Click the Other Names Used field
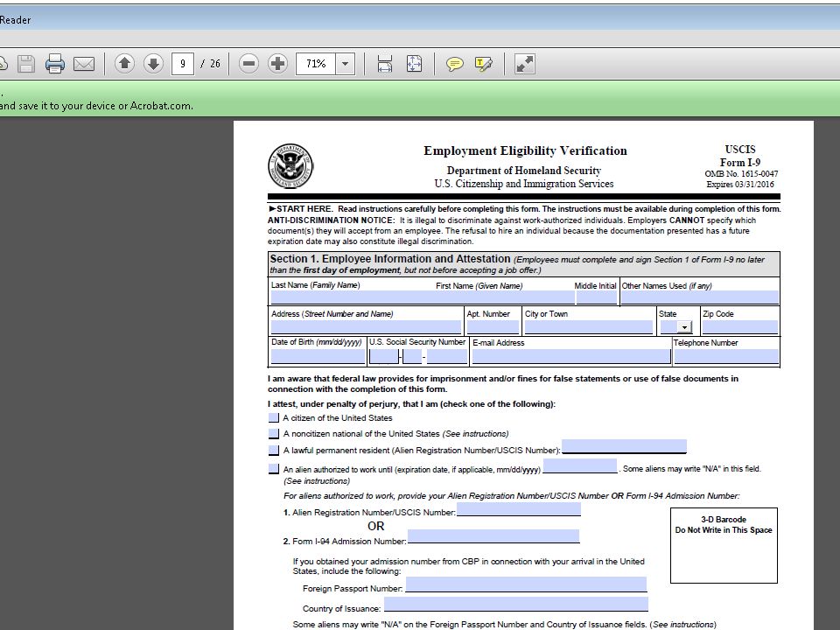 [700, 297]
